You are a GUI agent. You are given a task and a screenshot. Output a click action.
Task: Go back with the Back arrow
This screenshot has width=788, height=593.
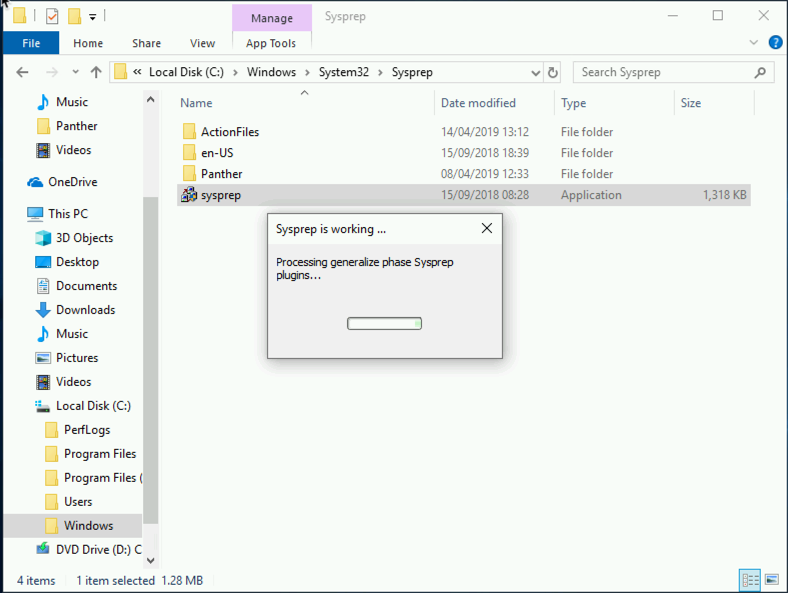pyautogui.click(x=23, y=72)
